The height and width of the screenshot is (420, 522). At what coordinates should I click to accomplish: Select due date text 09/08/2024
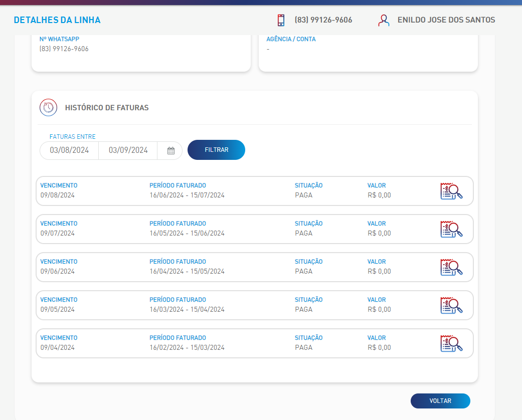(x=58, y=195)
